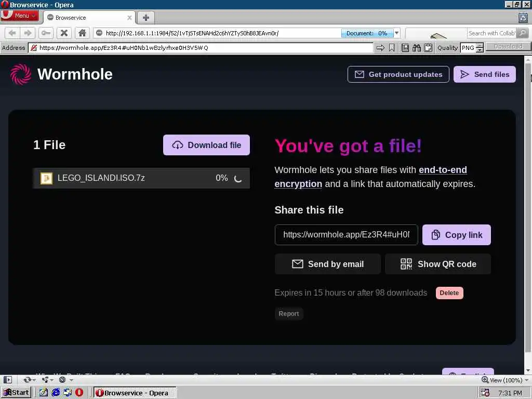Click the Wormhole swirl logo
The width and height of the screenshot is (532, 399).
[21, 74]
